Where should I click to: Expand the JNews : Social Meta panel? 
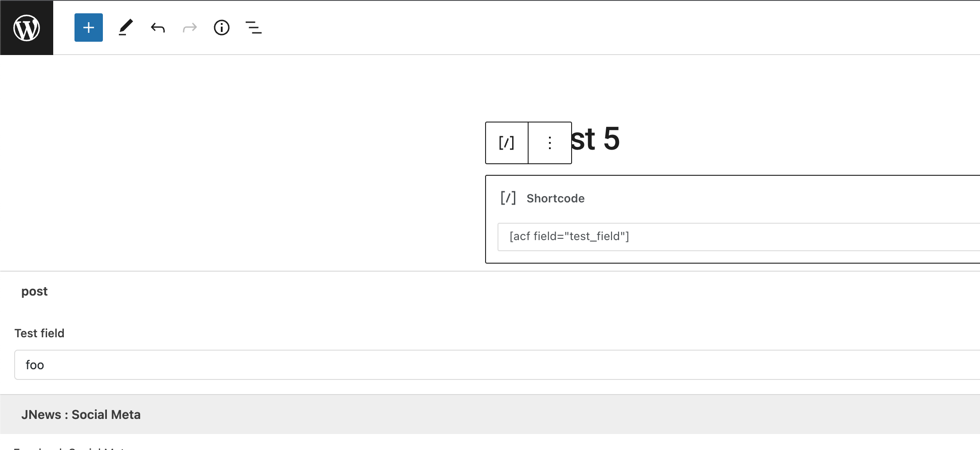(x=490, y=414)
